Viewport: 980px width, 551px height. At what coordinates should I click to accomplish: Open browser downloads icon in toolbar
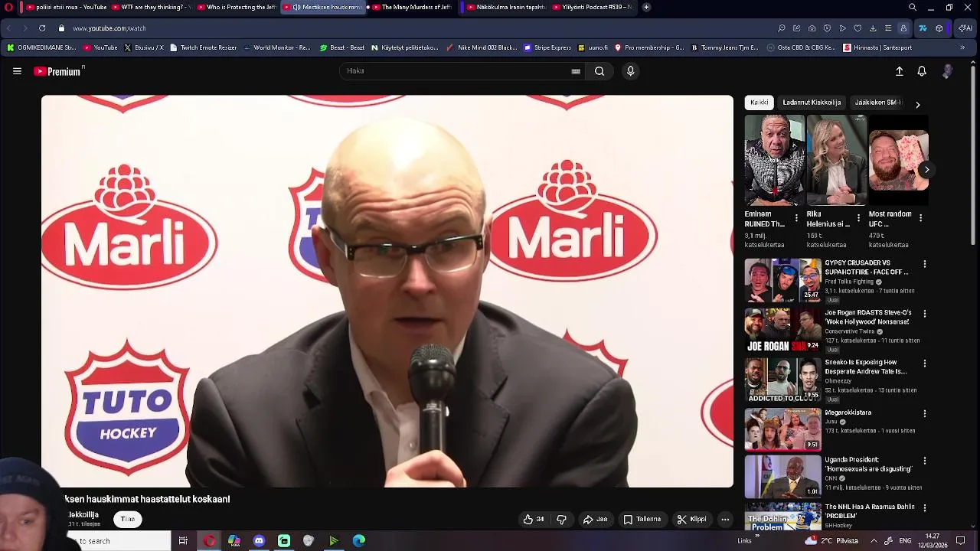(x=873, y=28)
